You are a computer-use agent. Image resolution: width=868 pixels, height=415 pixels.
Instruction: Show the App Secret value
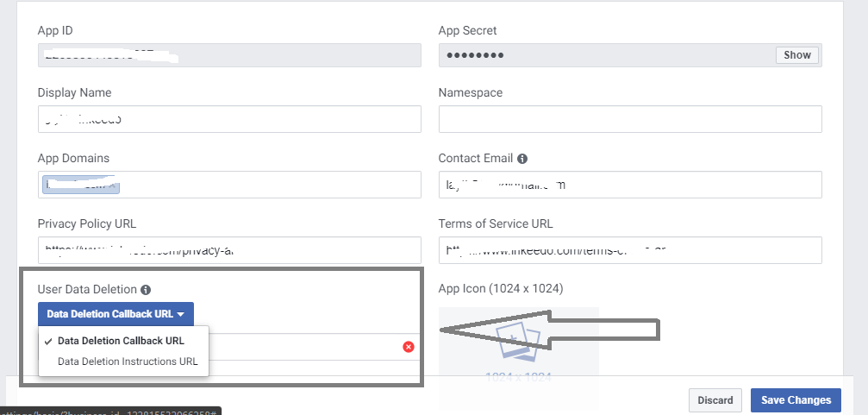click(x=797, y=55)
